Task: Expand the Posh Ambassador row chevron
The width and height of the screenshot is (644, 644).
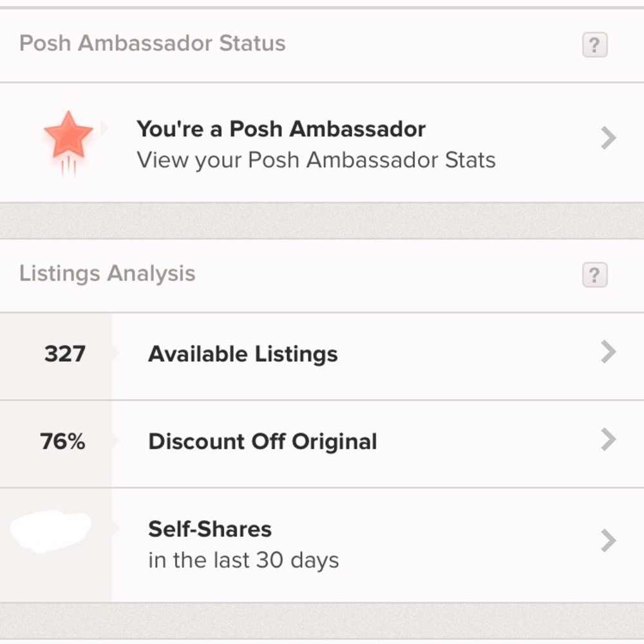Action: 606,138
